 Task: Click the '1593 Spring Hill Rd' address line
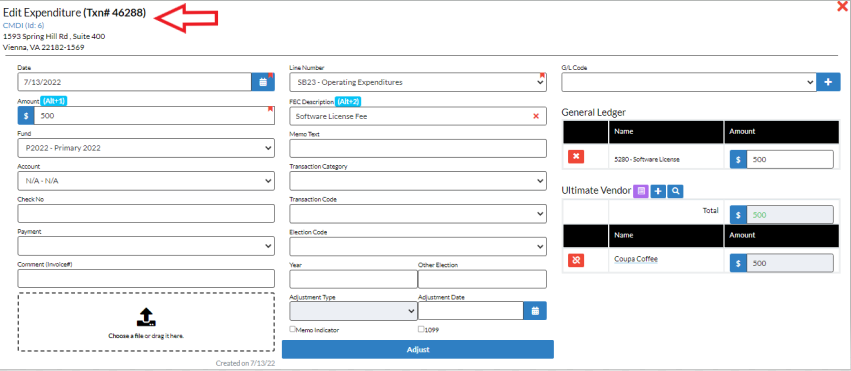[x=54, y=36]
